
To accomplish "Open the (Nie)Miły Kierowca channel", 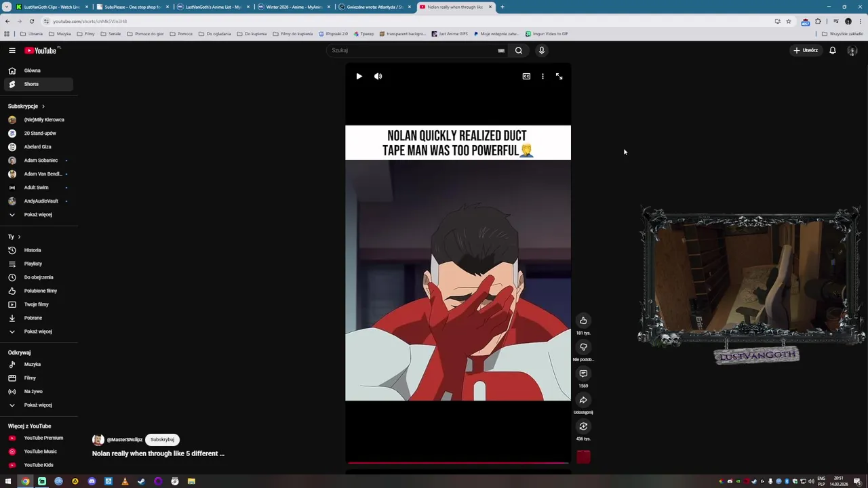I will [x=38, y=120].
